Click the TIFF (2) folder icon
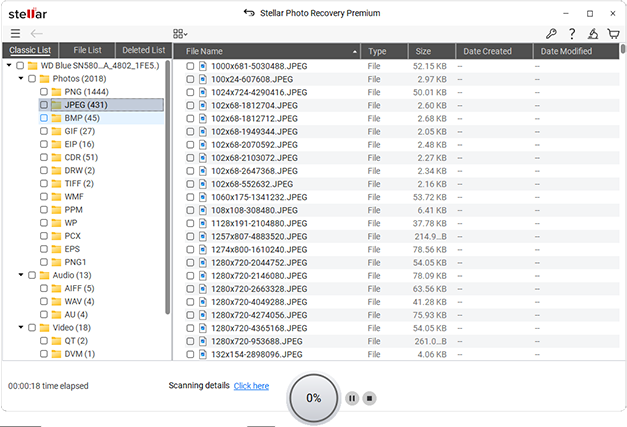 (x=56, y=184)
